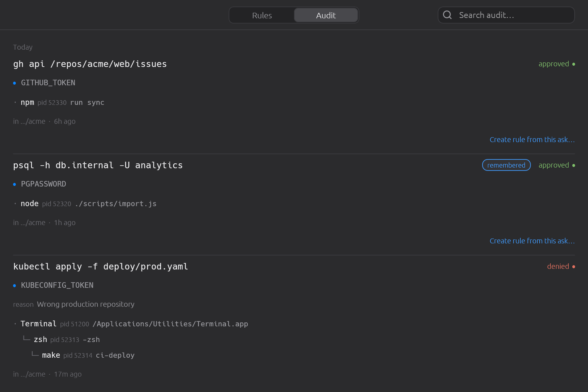
Task: Click the 6h ago timestamp
Action: pos(65,121)
